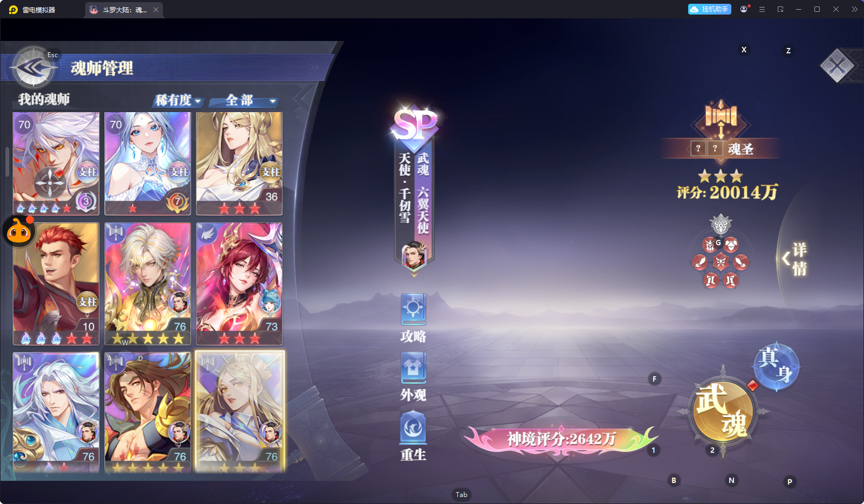Select the highlighted blonde angel hero card
Screen dimensions: 864x504
point(239,412)
